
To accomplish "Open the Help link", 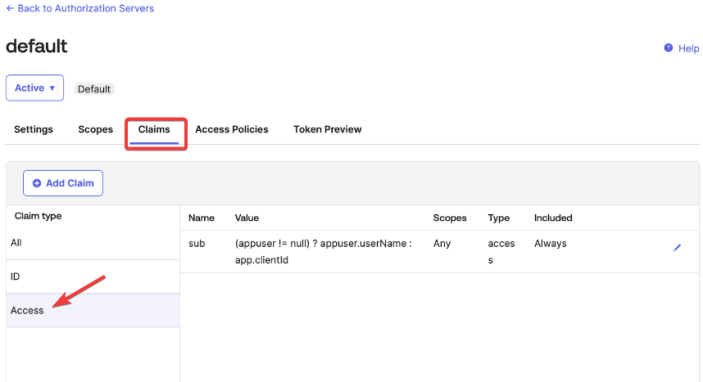I will [688, 48].
